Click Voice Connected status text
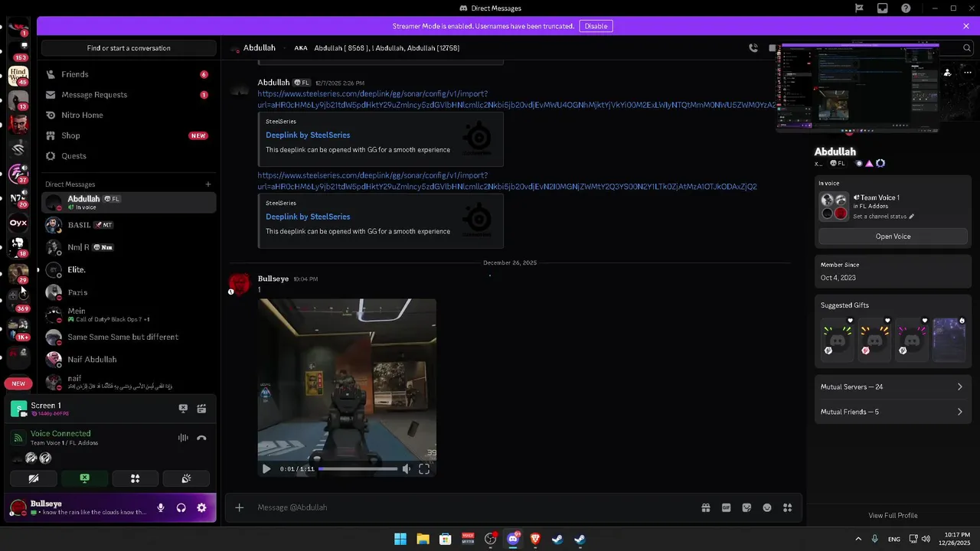980x551 pixels. coord(60,434)
